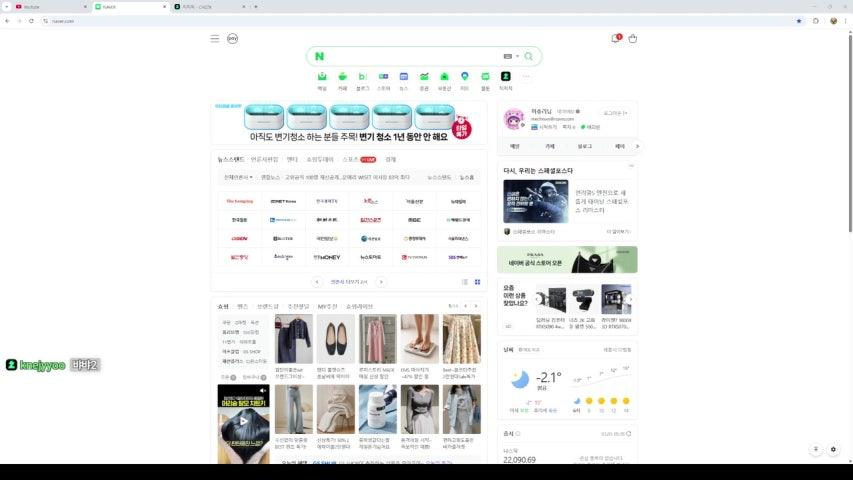
Task: Click the green official store open banner
Action: pos(567,260)
